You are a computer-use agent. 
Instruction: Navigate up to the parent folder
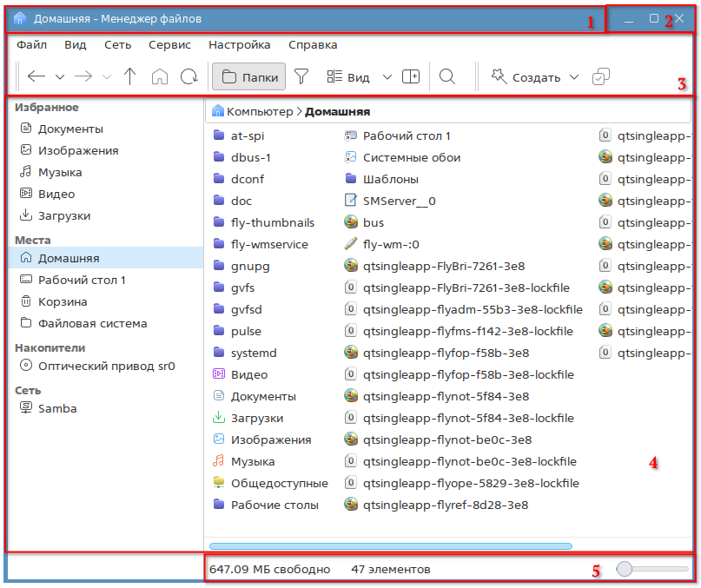pos(130,76)
